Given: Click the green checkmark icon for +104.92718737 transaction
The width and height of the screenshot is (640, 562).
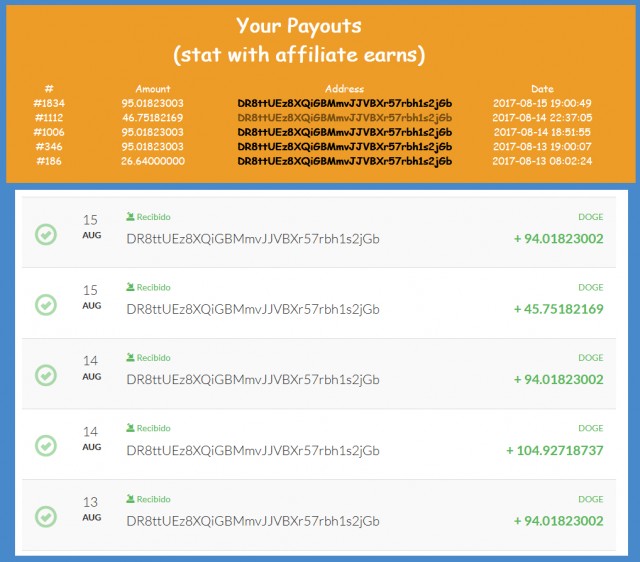Looking at the screenshot, I should [45, 445].
